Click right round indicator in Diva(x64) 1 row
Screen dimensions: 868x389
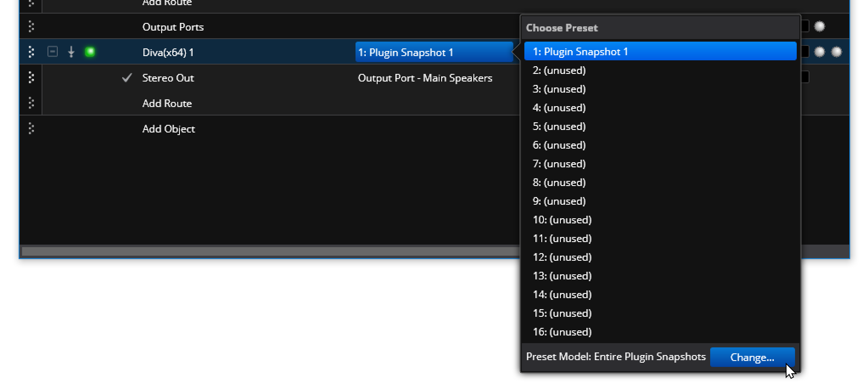[836, 52]
